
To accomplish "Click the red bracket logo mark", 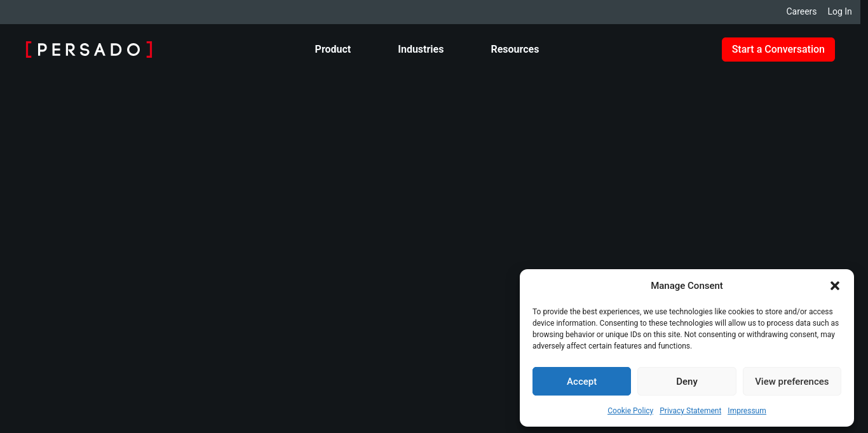I will tap(29, 50).
